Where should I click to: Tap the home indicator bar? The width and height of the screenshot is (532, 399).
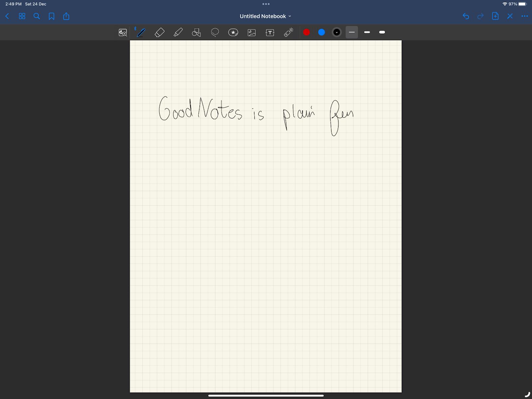[266, 396]
